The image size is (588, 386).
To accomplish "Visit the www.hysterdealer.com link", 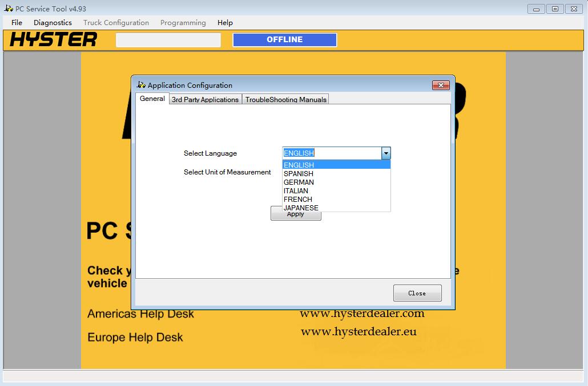I will [x=361, y=314].
